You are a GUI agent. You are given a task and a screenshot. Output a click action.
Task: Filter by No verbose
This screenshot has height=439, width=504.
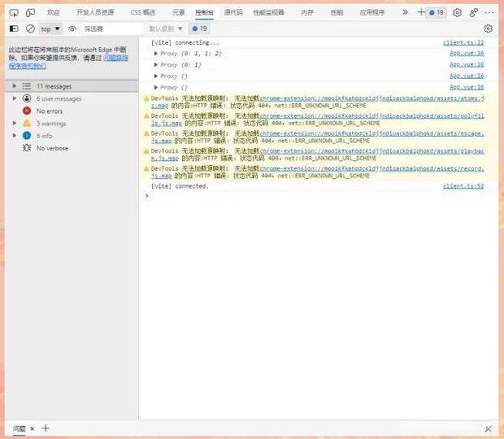coord(52,148)
